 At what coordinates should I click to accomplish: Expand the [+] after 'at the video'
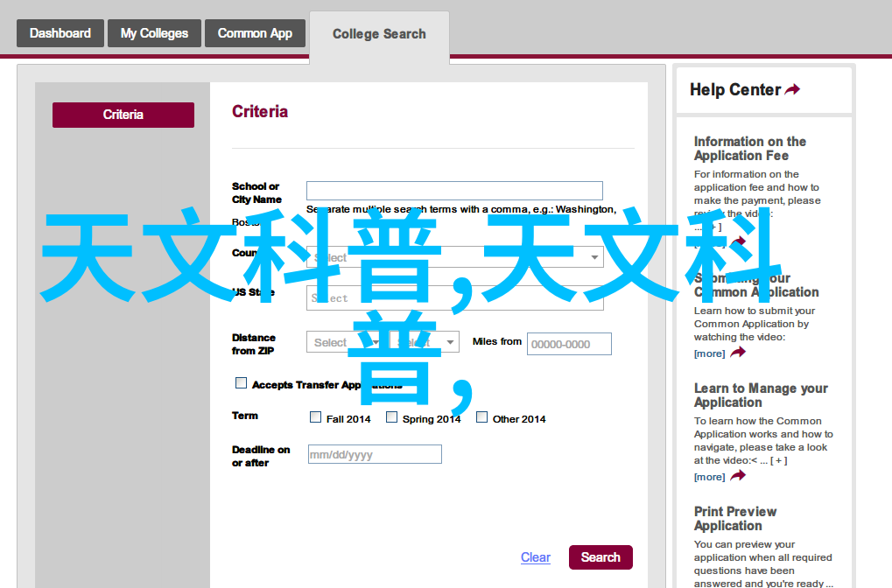[779, 460]
